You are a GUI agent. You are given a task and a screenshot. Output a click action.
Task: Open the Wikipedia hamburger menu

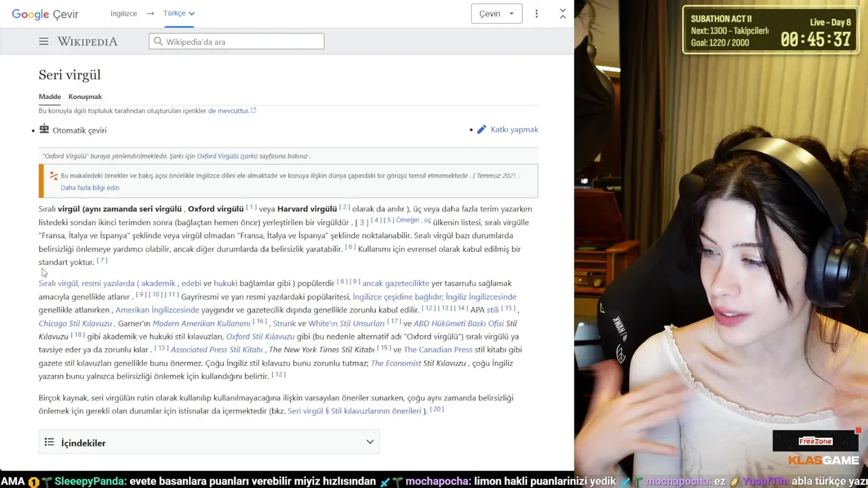(43, 41)
